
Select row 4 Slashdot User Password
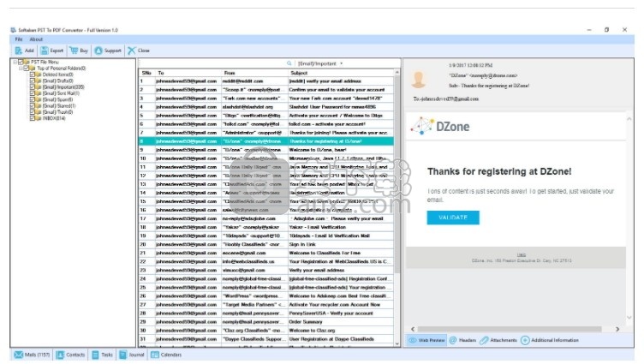coord(266,107)
